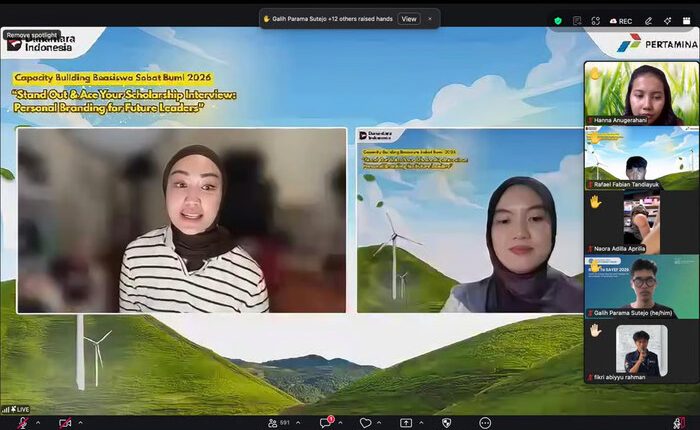Viewport: 700px width, 430px height.
Task: Expand reactions options arrow
Action: coord(379,422)
